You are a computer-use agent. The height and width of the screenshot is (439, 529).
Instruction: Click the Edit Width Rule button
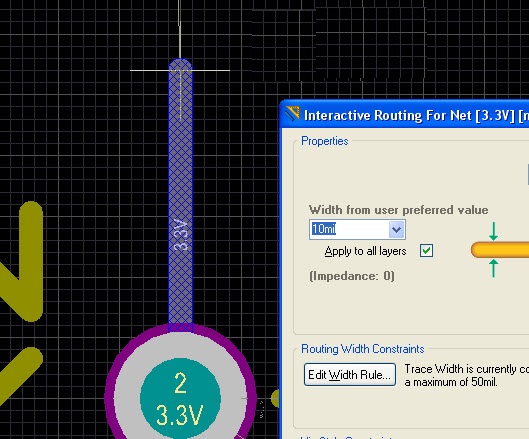tap(350, 375)
